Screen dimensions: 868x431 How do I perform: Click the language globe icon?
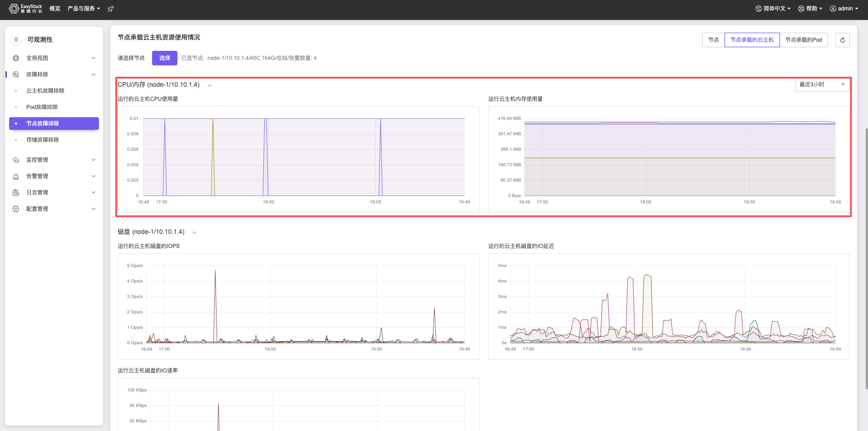pos(759,9)
